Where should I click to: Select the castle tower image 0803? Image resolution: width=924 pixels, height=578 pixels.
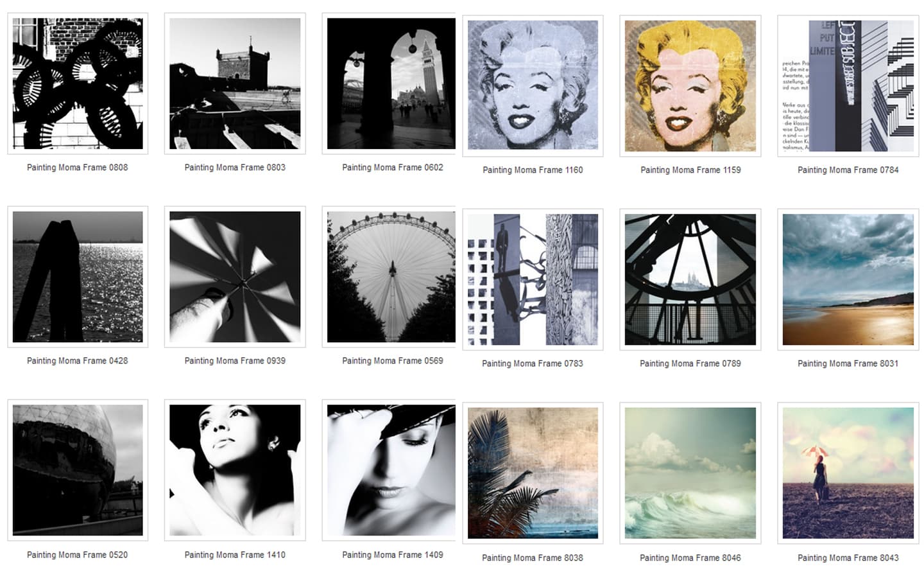(235, 83)
